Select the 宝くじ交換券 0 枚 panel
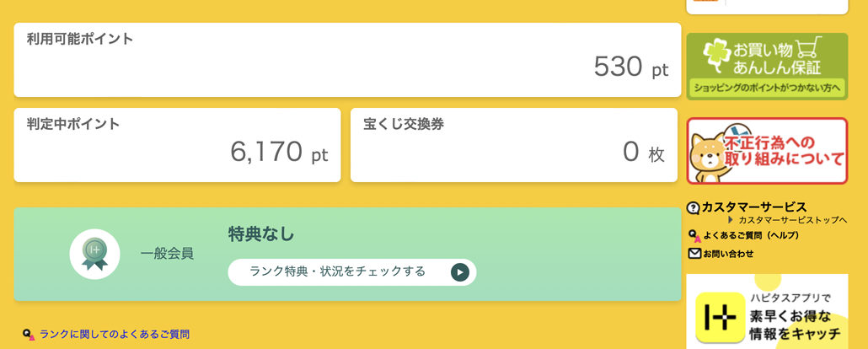 (514, 145)
